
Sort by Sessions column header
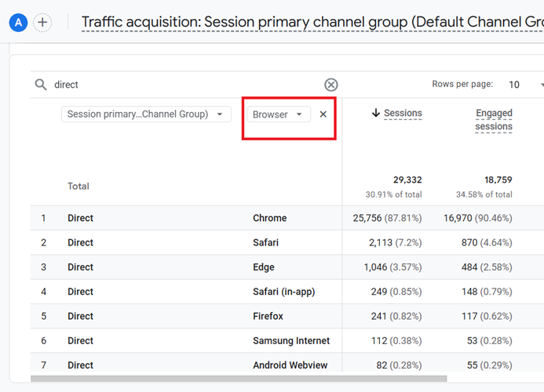(x=403, y=114)
